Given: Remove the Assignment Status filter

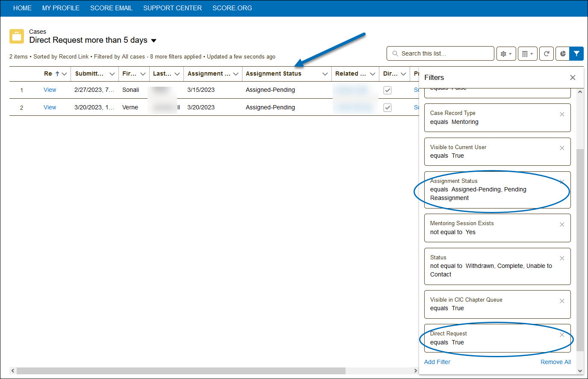Looking at the screenshot, I should click(562, 182).
